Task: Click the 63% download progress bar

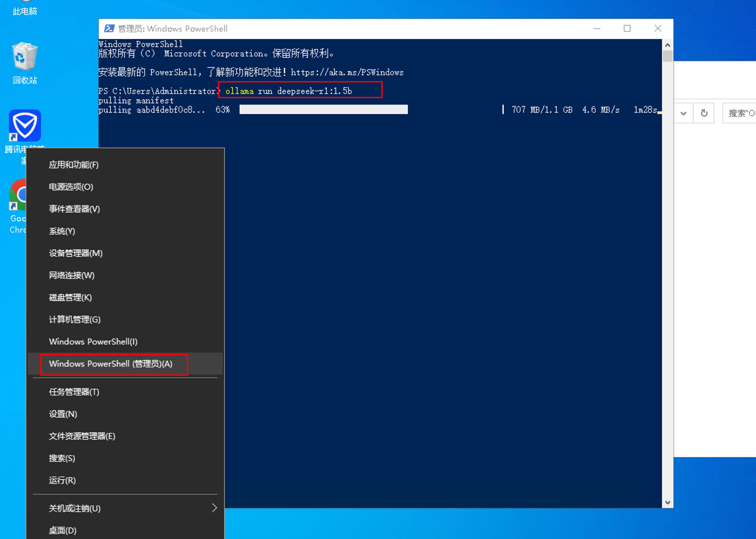Action: (324, 109)
